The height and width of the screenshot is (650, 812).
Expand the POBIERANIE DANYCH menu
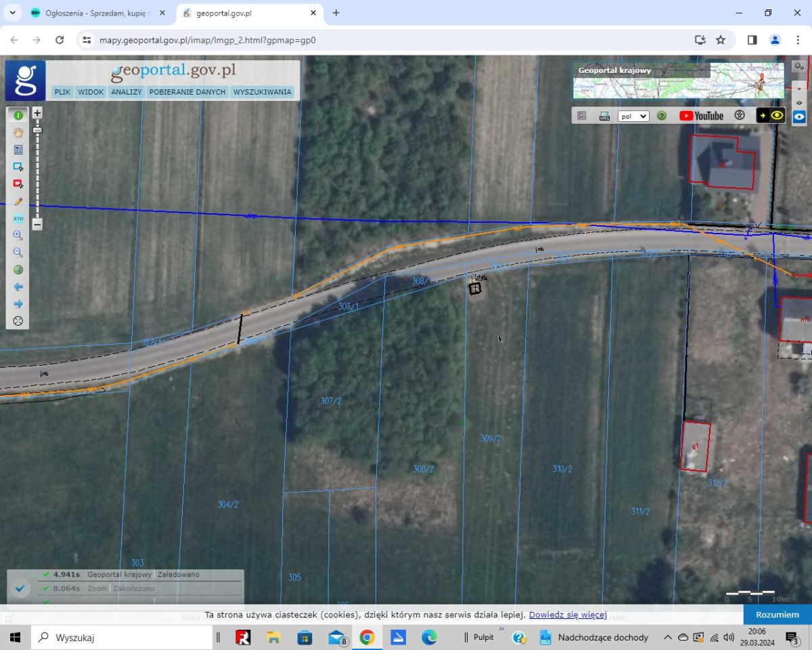coord(187,92)
